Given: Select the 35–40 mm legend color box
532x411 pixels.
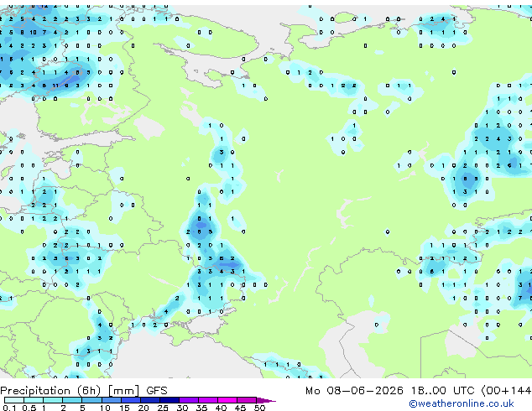Looking at the screenshot, I should coord(207,400).
